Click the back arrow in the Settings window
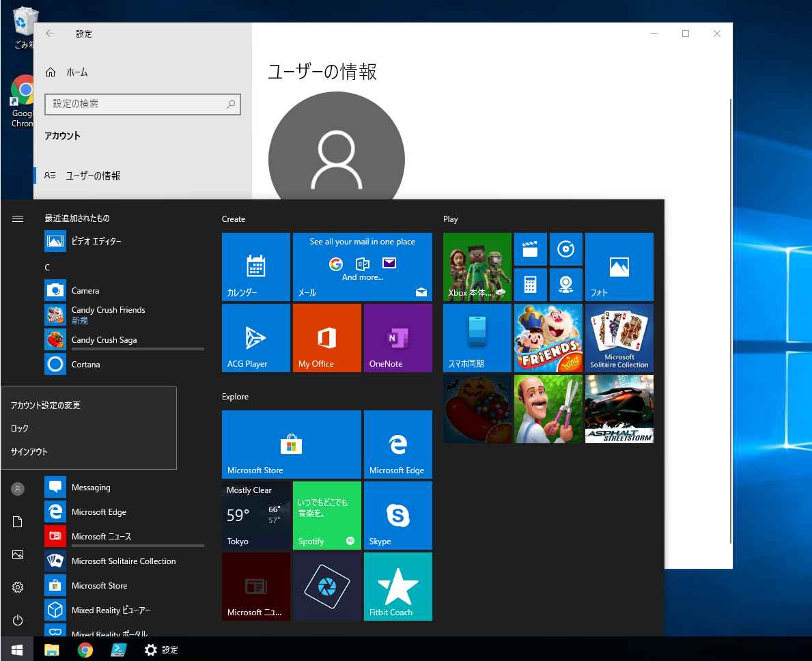Viewport: 812px width, 661px height. (51, 33)
